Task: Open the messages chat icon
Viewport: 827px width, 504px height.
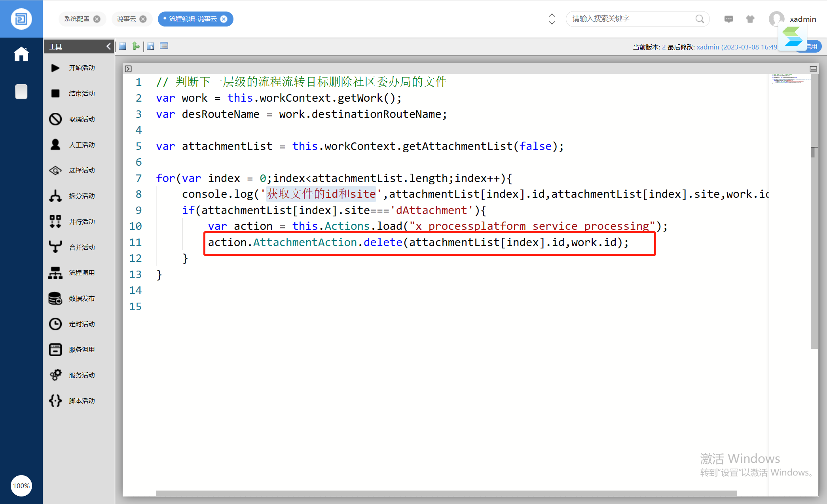Action: click(728, 19)
